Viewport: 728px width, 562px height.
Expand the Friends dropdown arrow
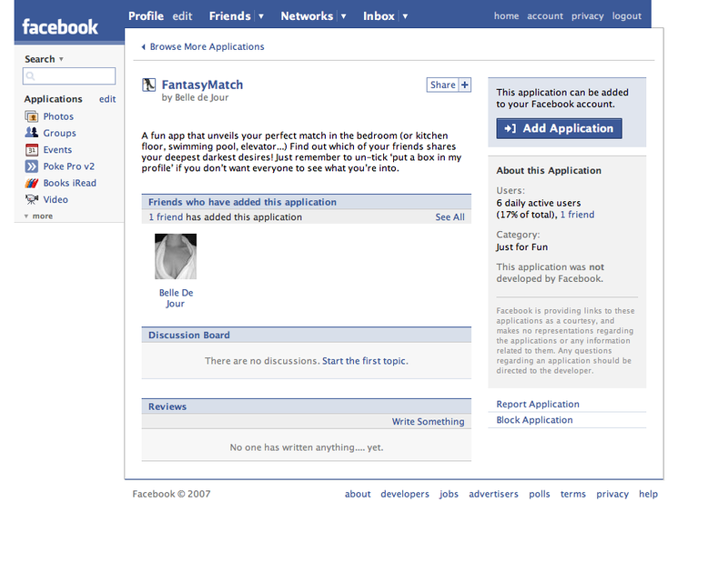[x=261, y=16]
